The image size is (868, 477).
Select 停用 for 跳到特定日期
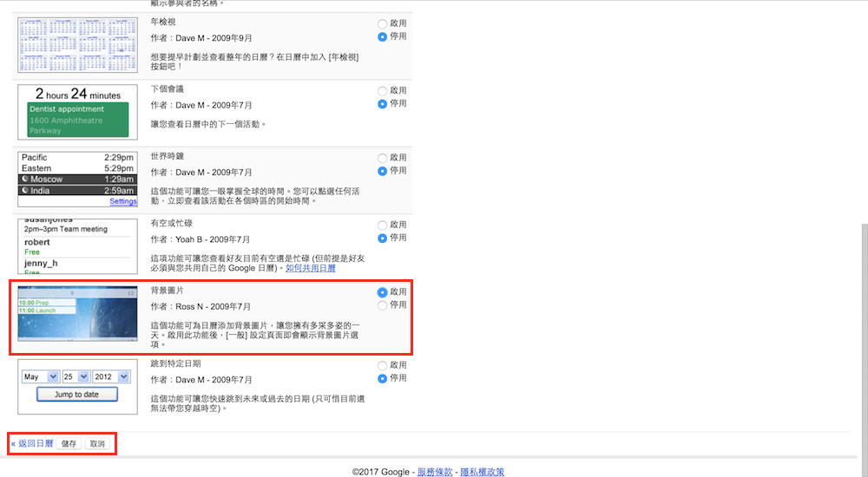[x=382, y=379]
